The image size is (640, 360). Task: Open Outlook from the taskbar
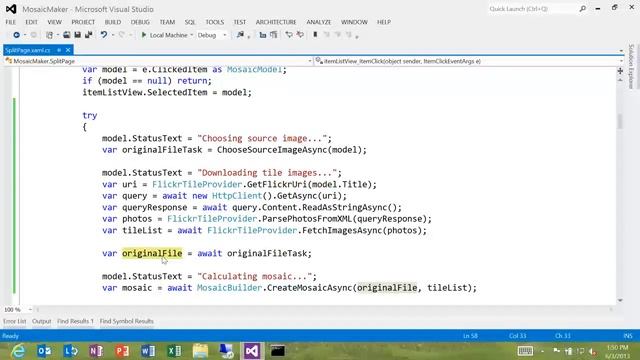click(x=44, y=351)
